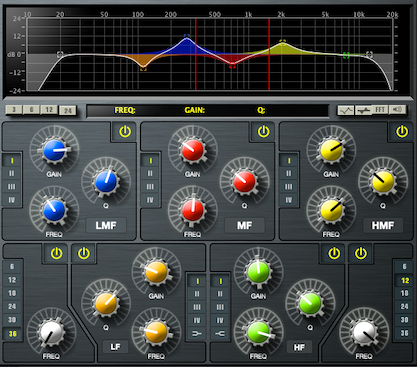This screenshot has height=367, width=417.
Task: Click the yellow HMF Q knob
Action: 383,182
